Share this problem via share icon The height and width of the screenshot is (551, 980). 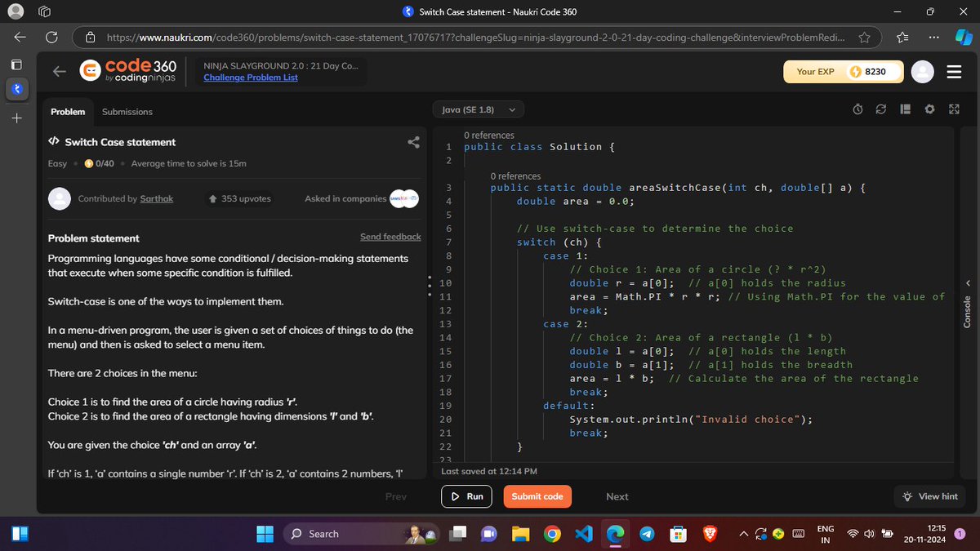pos(413,142)
